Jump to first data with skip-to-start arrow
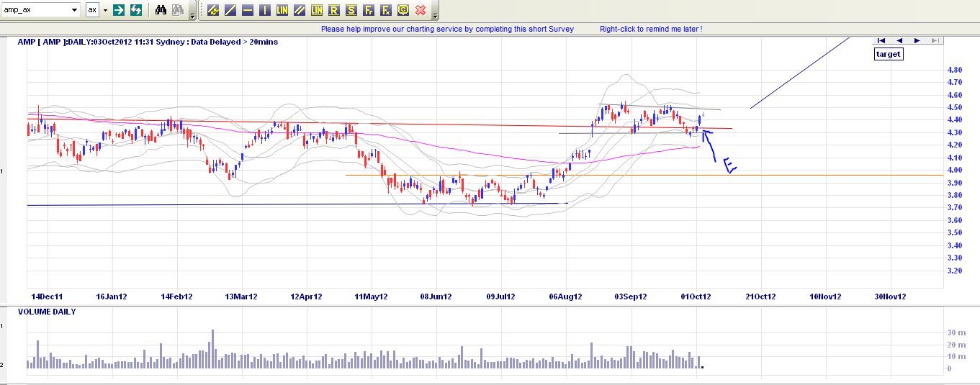 pyautogui.click(x=881, y=40)
